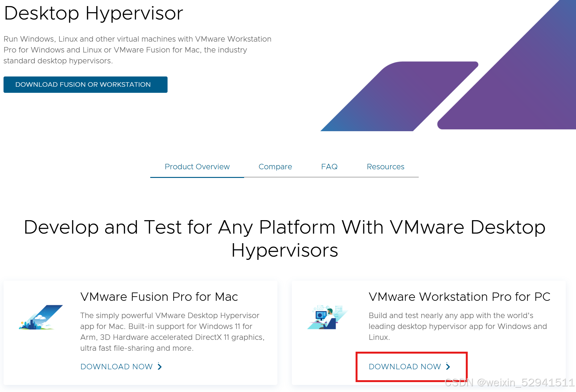Open the Product Overview tab

pyautogui.click(x=197, y=167)
